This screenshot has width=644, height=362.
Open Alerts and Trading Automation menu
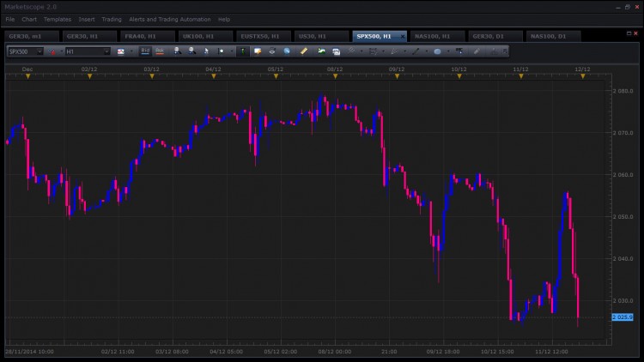coord(170,19)
